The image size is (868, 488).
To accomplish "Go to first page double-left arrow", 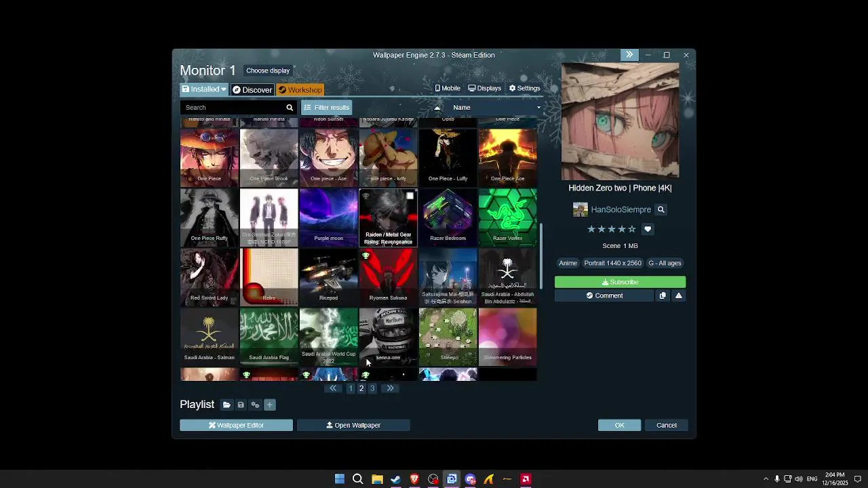I will pos(333,388).
